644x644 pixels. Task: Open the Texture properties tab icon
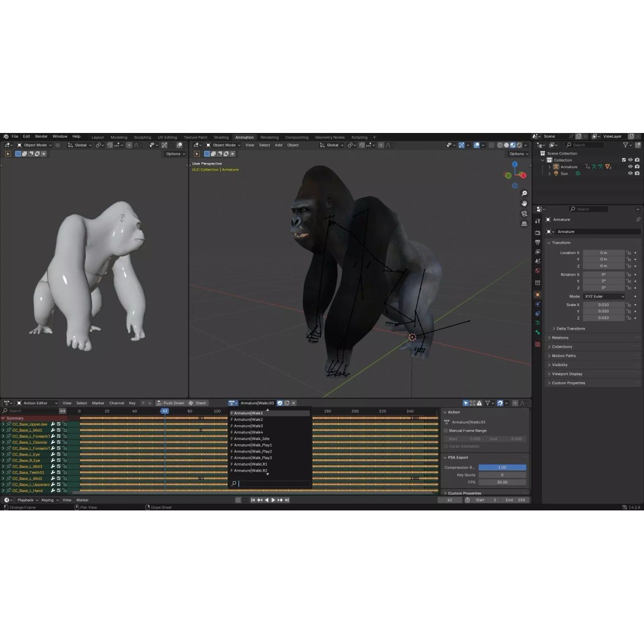pyautogui.click(x=538, y=344)
